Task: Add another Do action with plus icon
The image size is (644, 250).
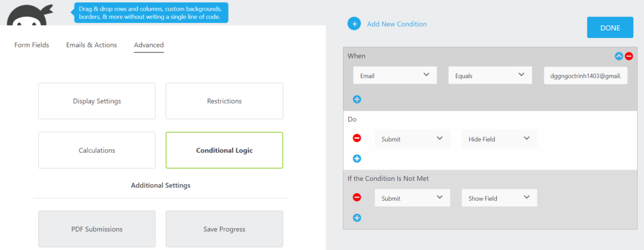Action: [x=357, y=158]
